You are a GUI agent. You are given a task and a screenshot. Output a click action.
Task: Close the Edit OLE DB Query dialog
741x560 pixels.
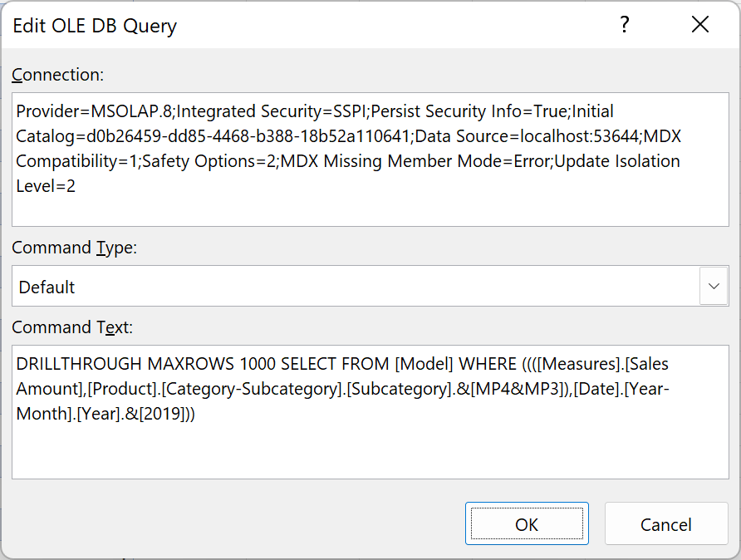[x=700, y=25]
